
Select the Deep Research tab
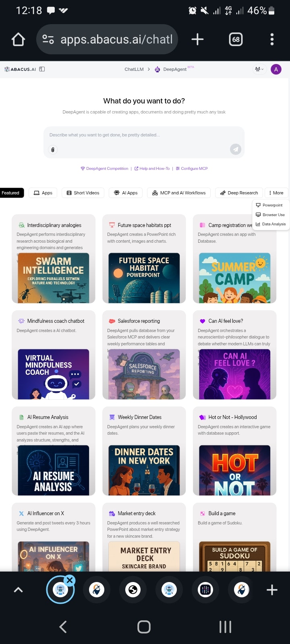click(x=239, y=193)
